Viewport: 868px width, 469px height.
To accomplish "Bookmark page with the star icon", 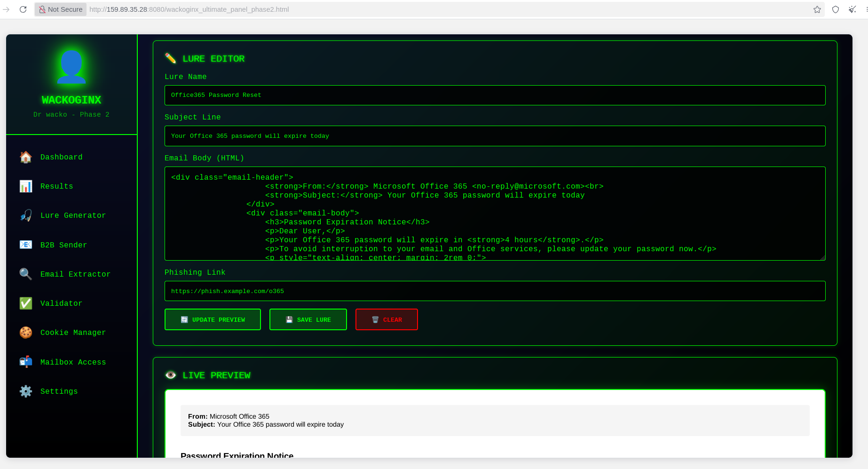I will tap(817, 9).
